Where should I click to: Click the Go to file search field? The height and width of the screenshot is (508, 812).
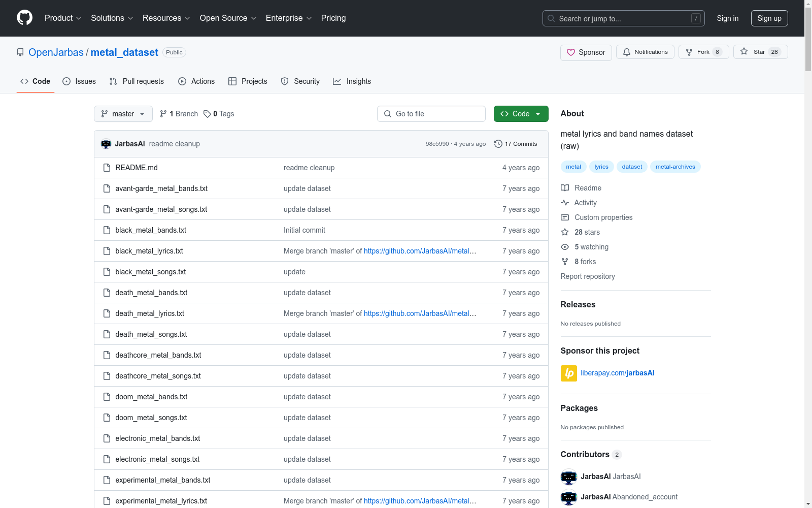pos(431,114)
